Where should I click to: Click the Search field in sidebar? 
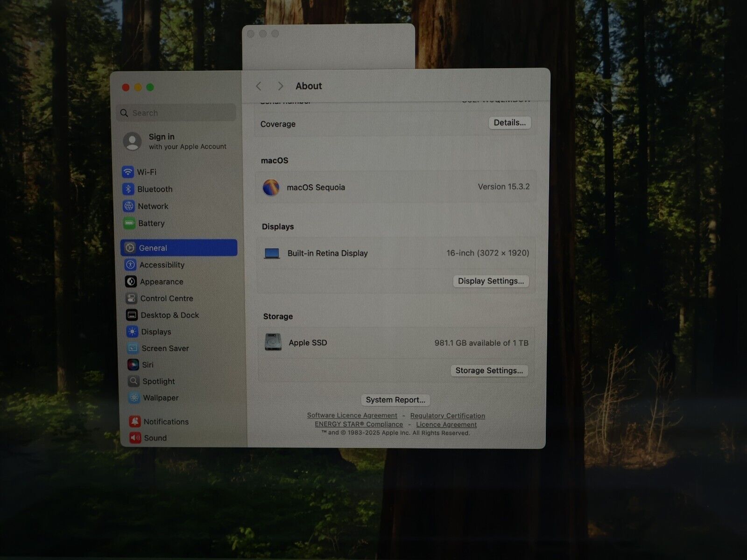point(176,113)
